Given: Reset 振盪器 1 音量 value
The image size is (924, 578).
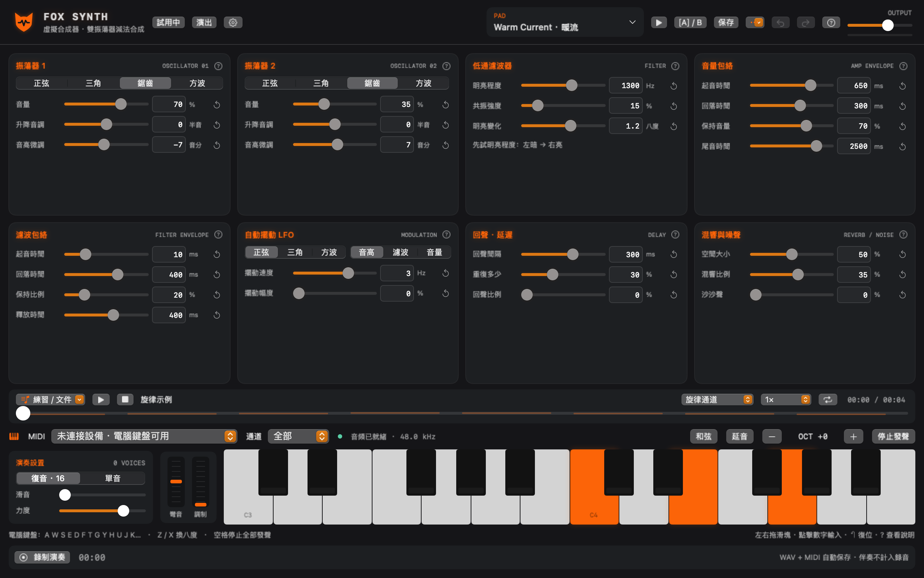Looking at the screenshot, I should 217,104.
